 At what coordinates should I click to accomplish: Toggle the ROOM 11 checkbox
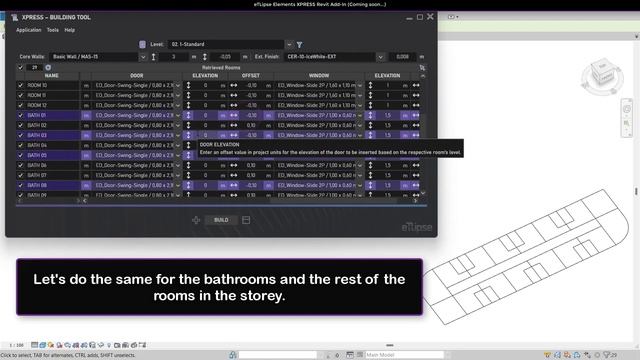(20, 95)
